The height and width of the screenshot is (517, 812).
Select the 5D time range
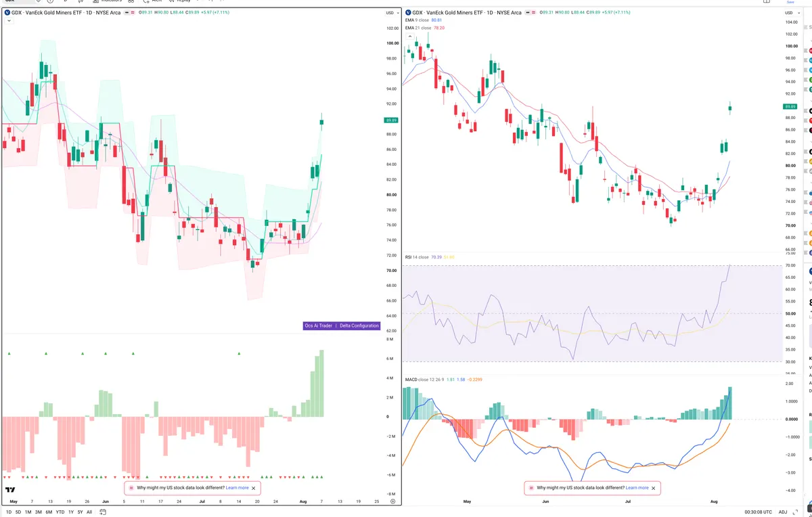[x=18, y=512]
